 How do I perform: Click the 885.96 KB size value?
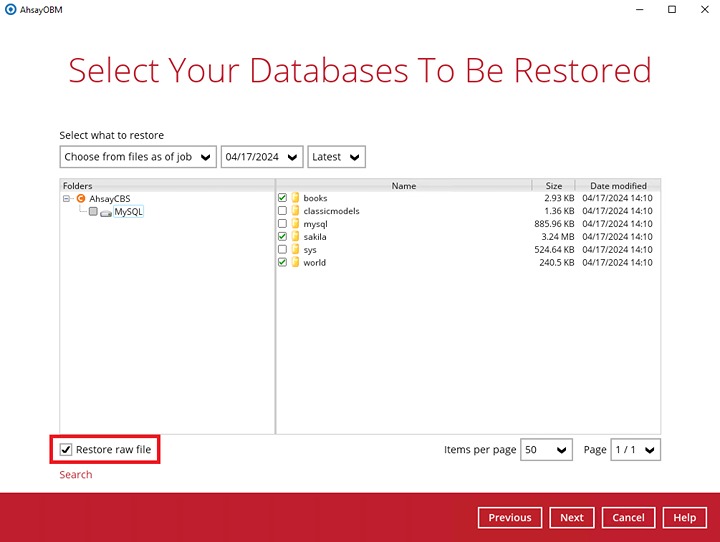[554, 224]
